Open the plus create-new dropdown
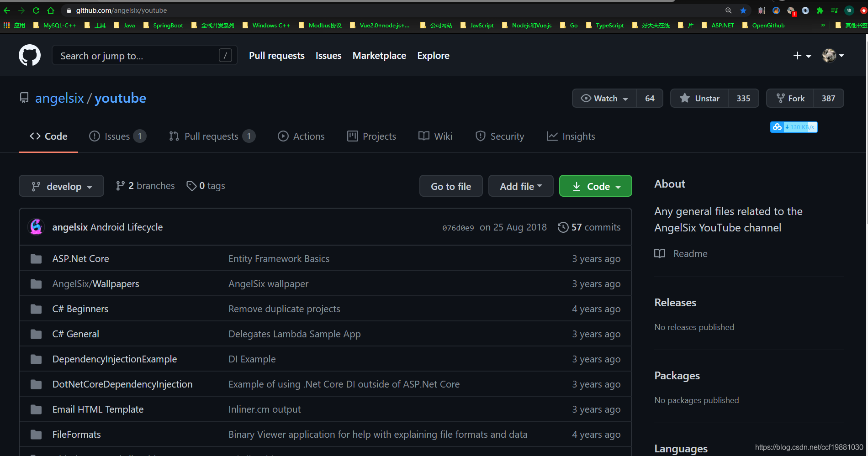Screen dimensions: 868x456 pyautogui.click(x=802, y=55)
